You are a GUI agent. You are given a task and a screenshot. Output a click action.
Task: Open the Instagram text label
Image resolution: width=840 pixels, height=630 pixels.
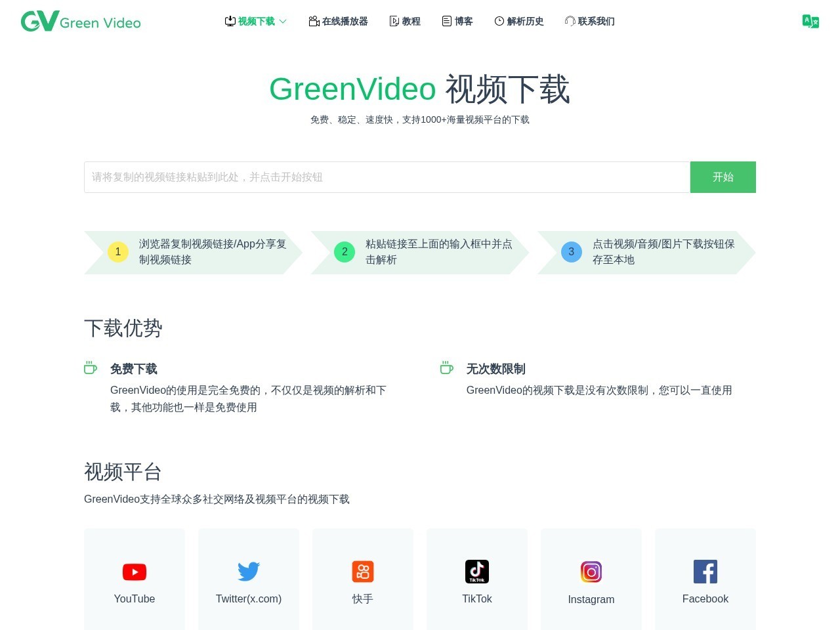[591, 599]
